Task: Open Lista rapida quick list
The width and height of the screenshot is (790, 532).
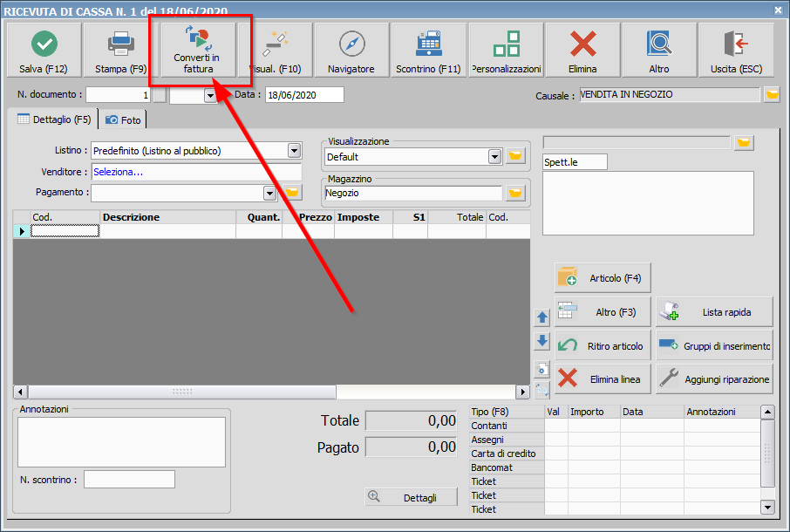Action: (714, 312)
